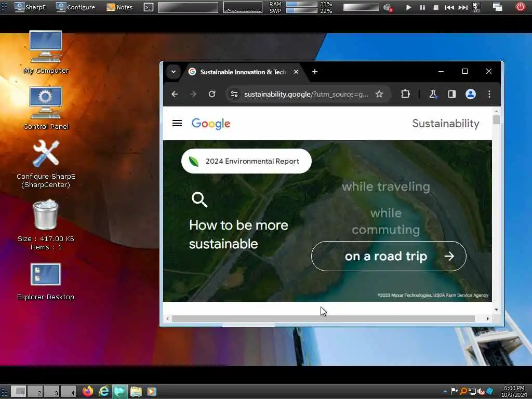
Task: View site information icon in address bar
Action: pos(234,94)
